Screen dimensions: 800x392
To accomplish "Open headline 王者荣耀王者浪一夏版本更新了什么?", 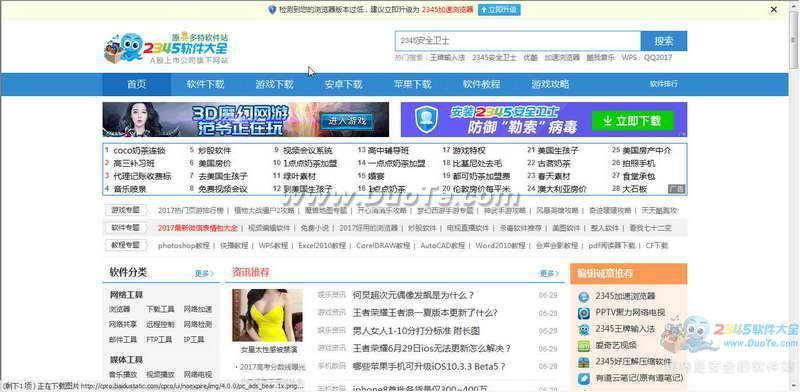I will point(425,313).
